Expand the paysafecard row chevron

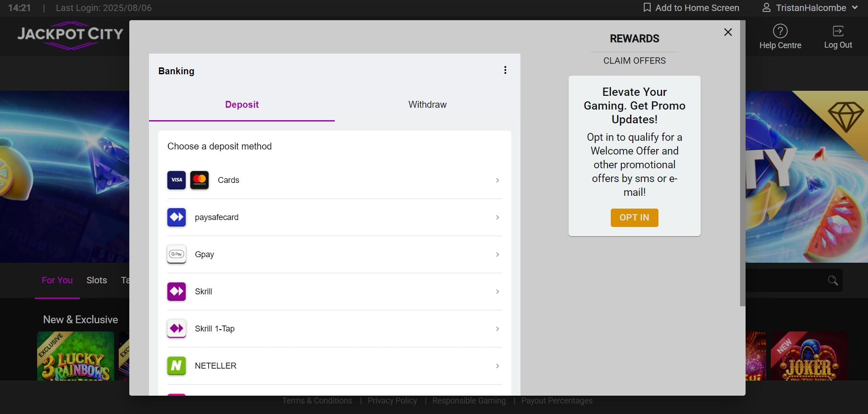498,217
